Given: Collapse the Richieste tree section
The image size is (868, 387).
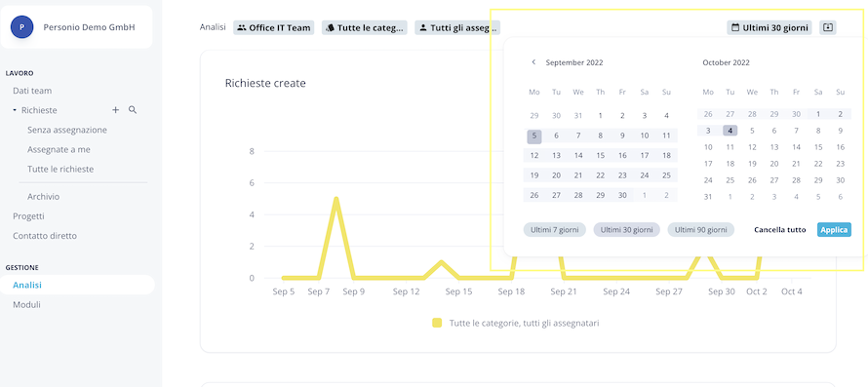Looking at the screenshot, I should pos(15,110).
